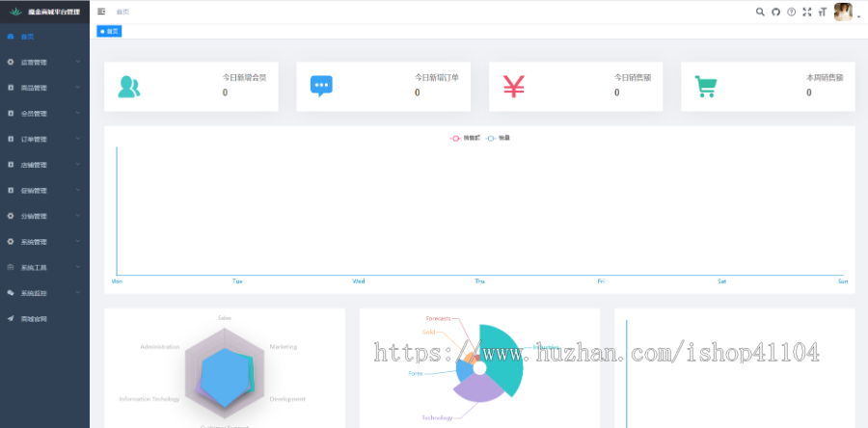Click the help question mark icon
Image resolution: width=868 pixels, height=428 pixels.
791,12
